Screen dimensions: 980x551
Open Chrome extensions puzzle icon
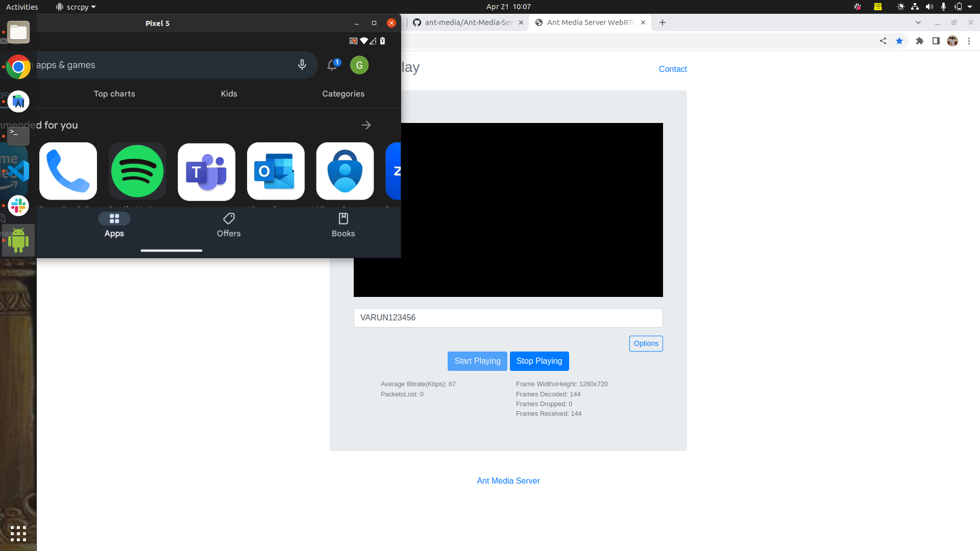tap(919, 41)
